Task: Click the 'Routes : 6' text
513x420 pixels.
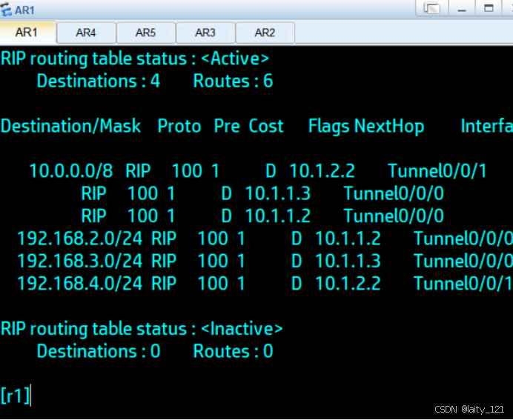Action: pos(233,81)
